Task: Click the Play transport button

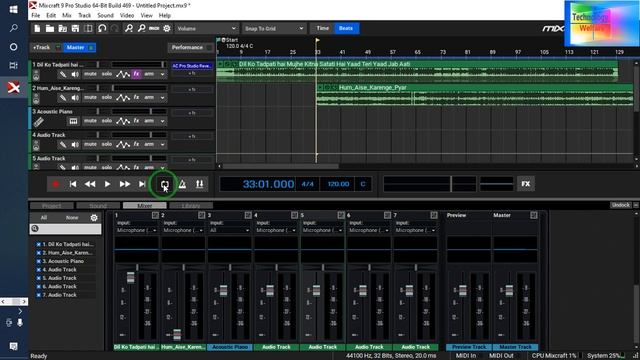Action: pyautogui.click(x=107, y=184)
